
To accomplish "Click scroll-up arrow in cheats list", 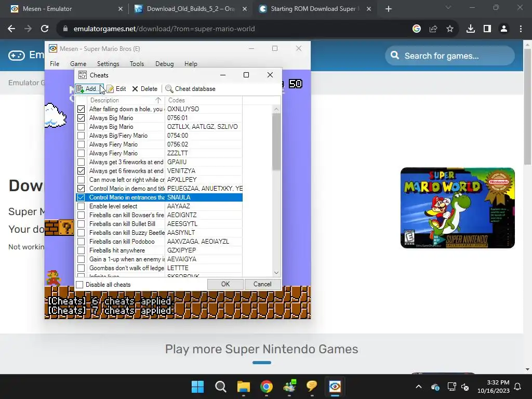I will (276, 109).
